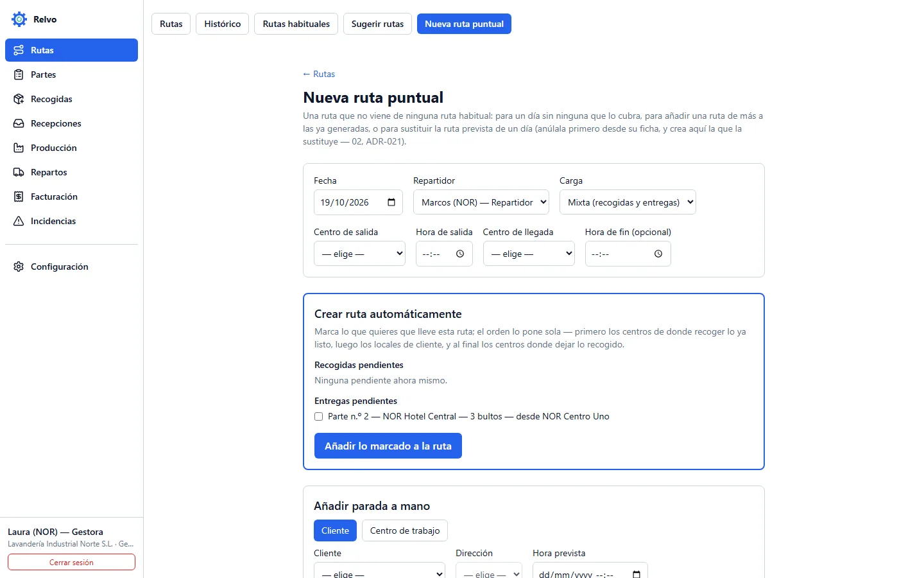Viewport: 924px width, 578px height.
Task: Click the Rutas sidebar icon
Action: click(x=19, y=50)
